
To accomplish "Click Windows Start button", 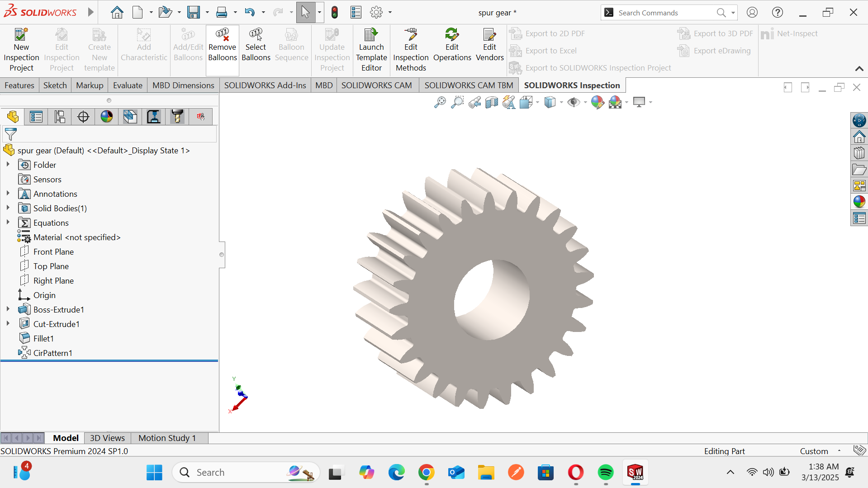I will point(154,472).
